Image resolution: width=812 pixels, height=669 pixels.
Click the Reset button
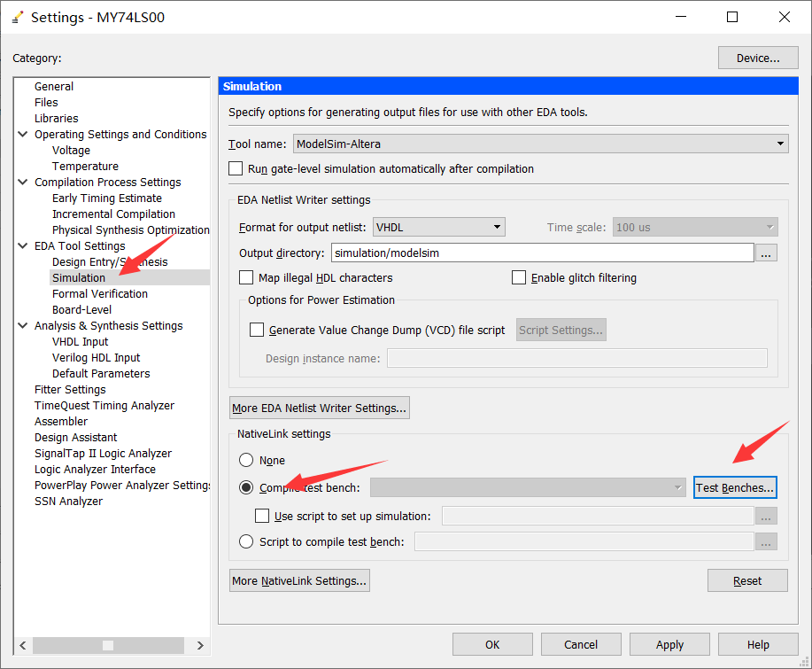747,581
